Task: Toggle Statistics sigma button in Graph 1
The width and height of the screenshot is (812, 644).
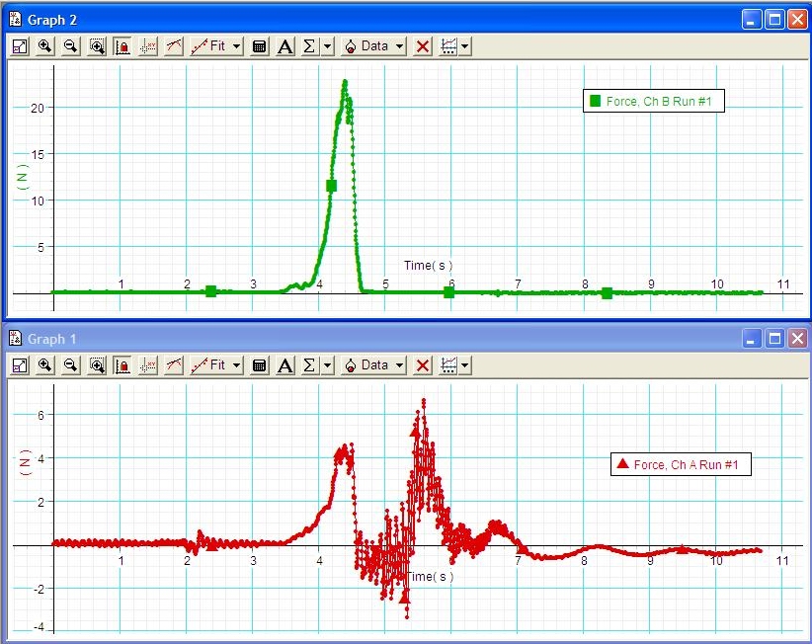Action: 309,365
